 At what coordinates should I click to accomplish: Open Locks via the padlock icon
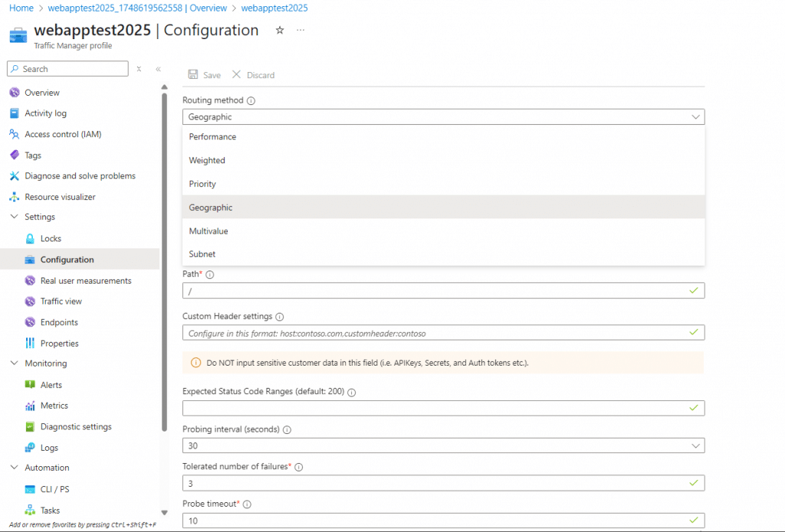tap(30, 238)
